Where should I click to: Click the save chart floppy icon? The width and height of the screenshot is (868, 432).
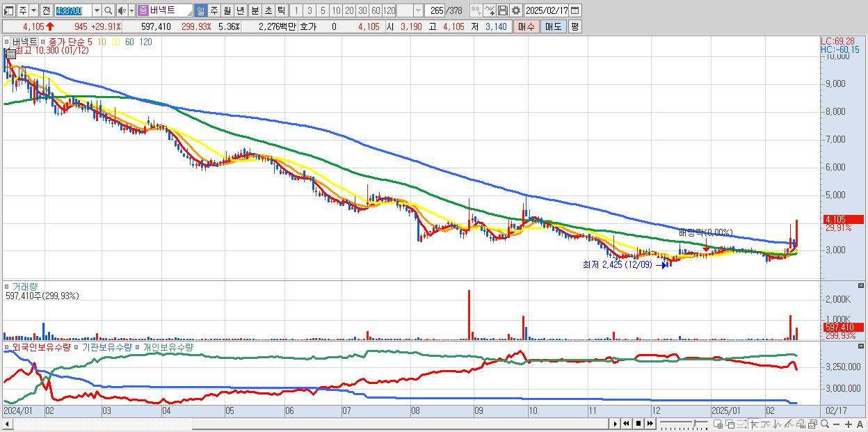(503, 10)
